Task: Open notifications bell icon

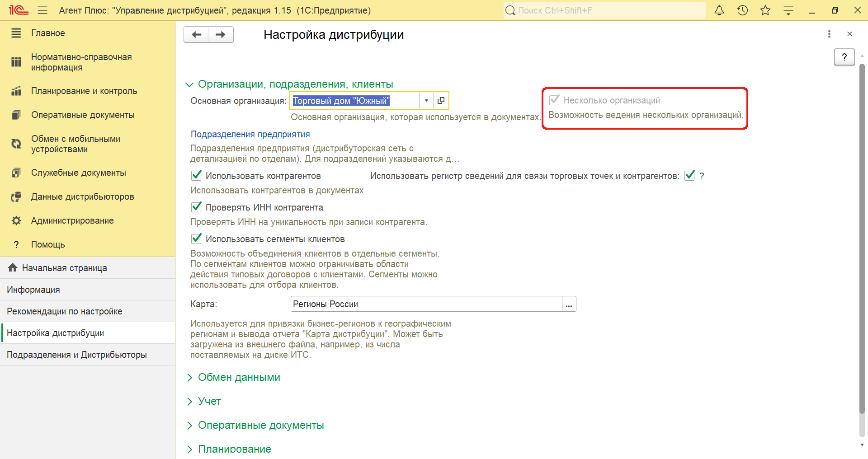Action: (719, 10)
